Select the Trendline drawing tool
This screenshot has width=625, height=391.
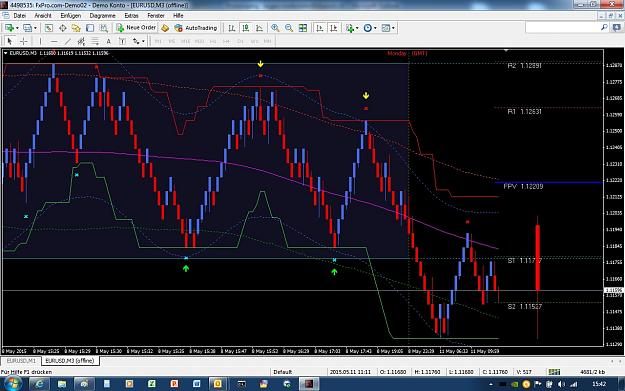(68, 41)
